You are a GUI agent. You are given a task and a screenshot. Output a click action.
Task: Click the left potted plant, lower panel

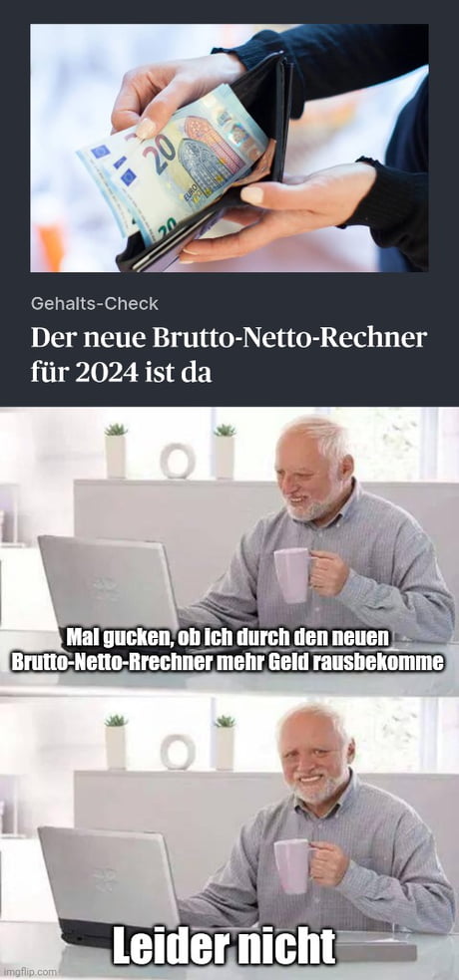[x=116, y=742]
